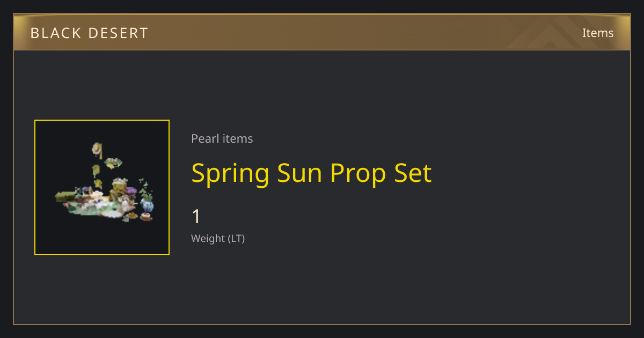Click the blue patterned vase in the item icon
This screenshot has height=338, width=644.
(x=147, y=204)
